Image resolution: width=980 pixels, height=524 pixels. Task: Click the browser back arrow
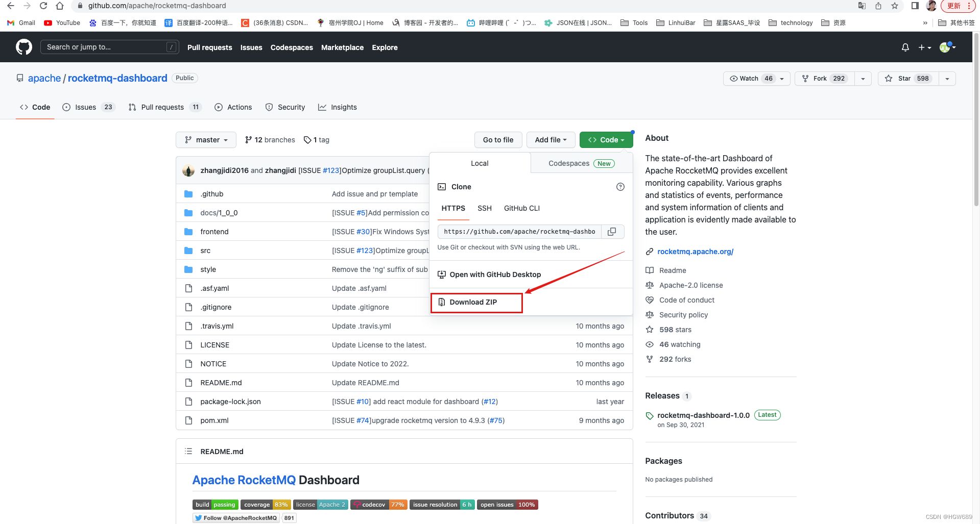(x=11, y=6)
